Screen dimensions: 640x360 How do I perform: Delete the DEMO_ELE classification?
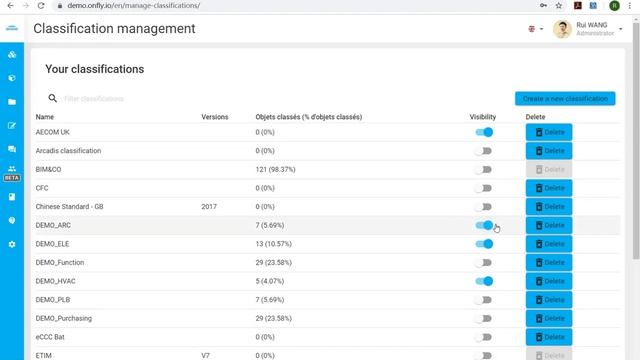click(549, 244)
